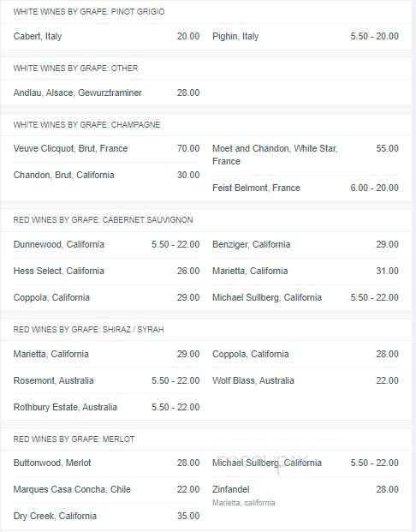Click Wolf Blass, Australia entry
Image resolution: width=416 pixels, height=532 pixels.
pyautogui.click(x=305, y=380)
